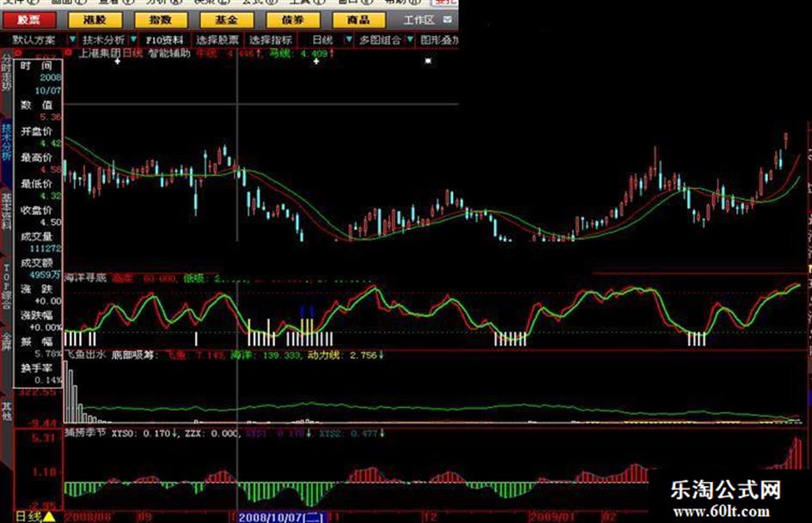Select the 债券 market button
The image size is (812, 523).
pos(293,21)
